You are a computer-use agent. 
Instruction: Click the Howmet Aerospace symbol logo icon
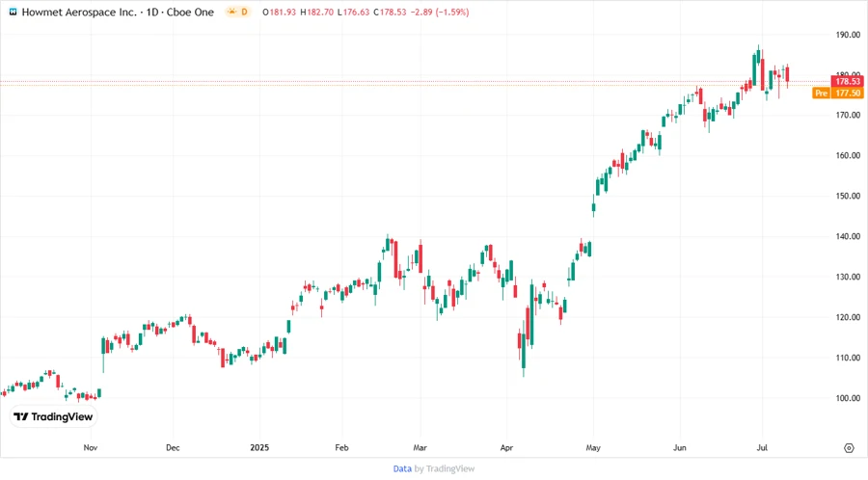13,12
